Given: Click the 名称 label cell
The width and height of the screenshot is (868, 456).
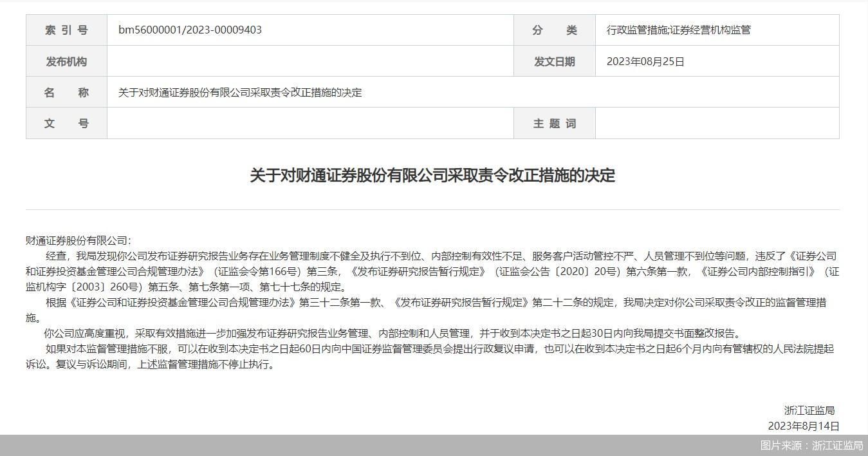Looking at the screenshot, I should pyautogui.click(x=66, y=92).
